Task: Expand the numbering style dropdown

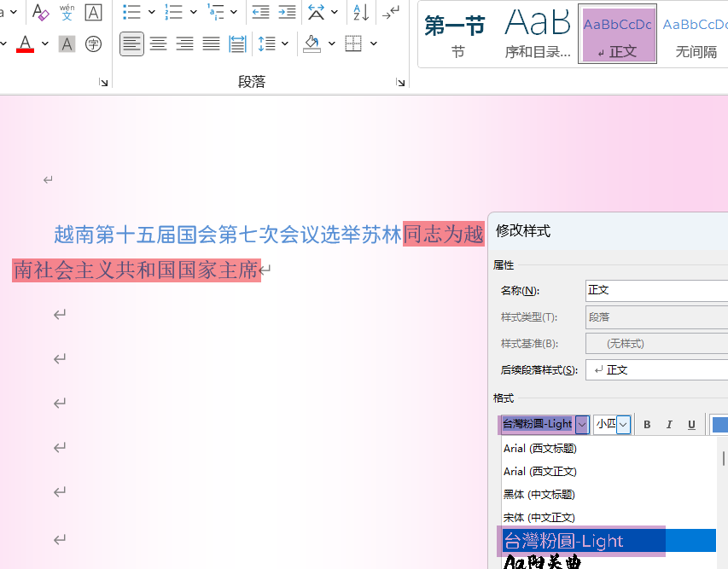Action: point(193,12)
